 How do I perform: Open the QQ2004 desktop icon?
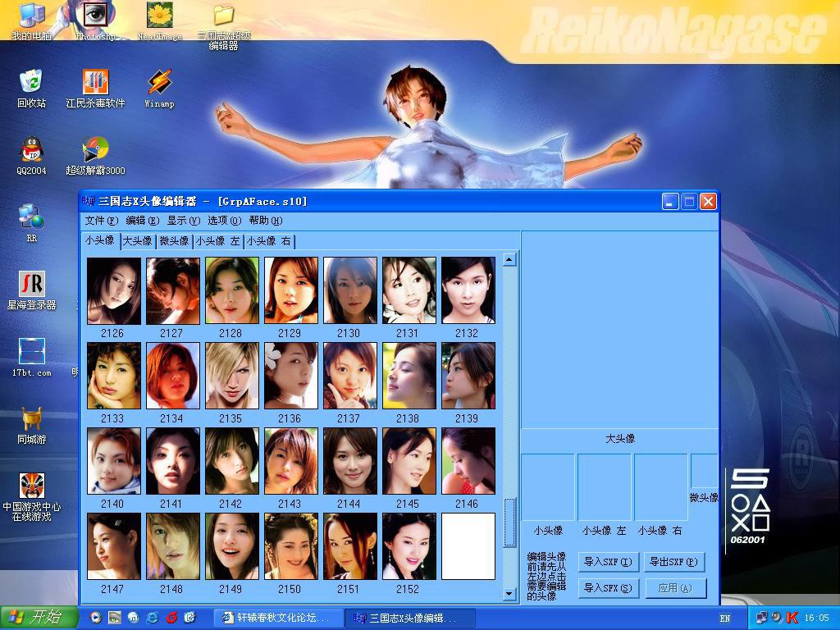[31, 150]
